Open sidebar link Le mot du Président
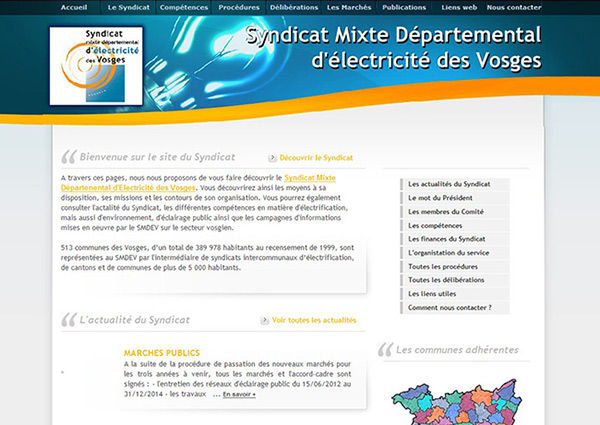The image size is (600, 425). [455, 198]
